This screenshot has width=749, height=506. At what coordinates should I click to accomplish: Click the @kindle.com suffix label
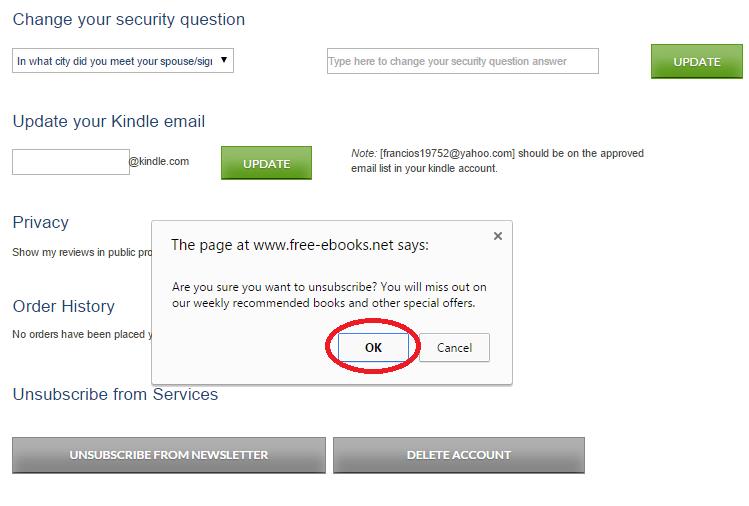click(159, 160)
